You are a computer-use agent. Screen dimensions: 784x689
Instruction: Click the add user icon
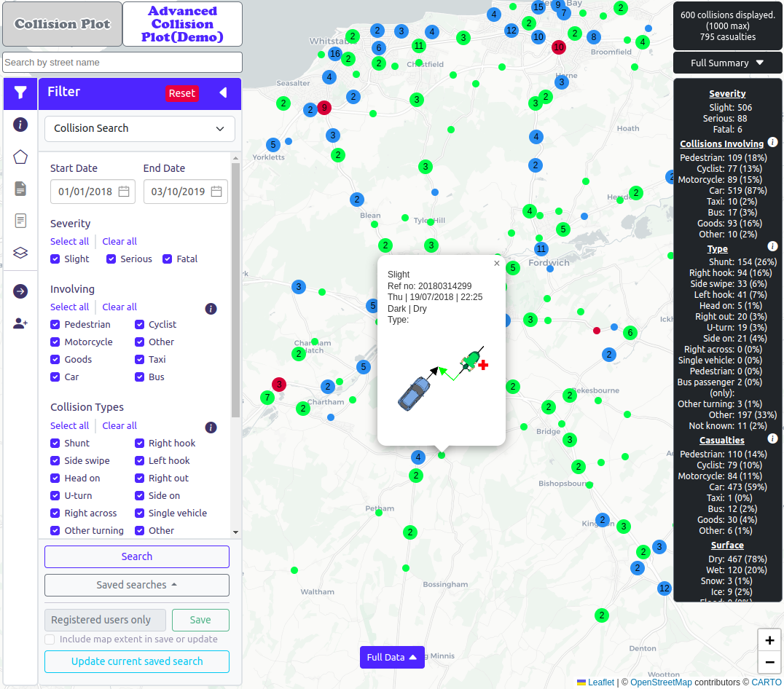tap(20, 323)
